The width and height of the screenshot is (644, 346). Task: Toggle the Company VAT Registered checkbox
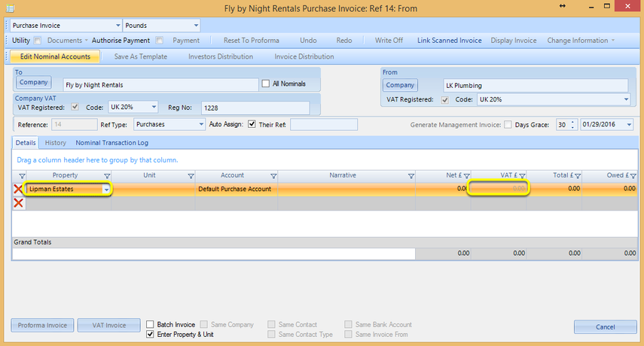[x=75, y=107]
